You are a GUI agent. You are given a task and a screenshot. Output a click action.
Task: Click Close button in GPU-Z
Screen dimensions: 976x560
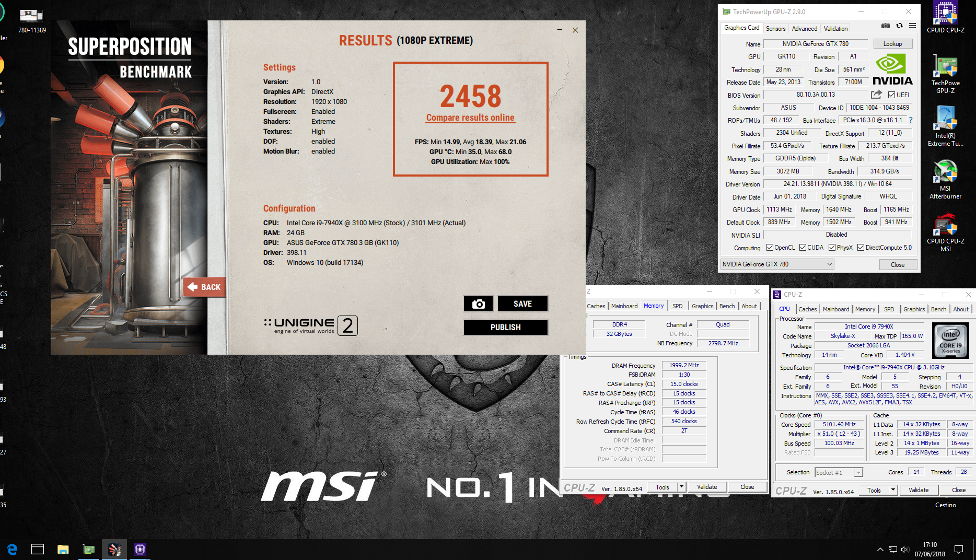[x=898, y=265]
